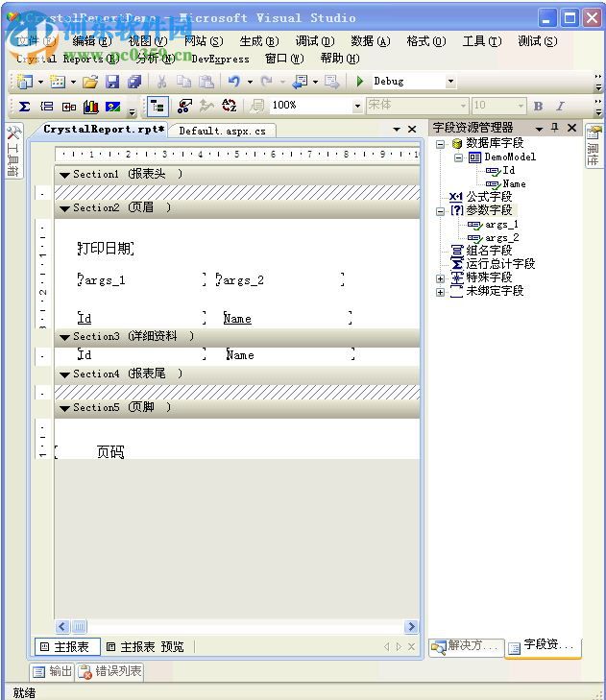Select the args_1 parameter in field tree
Image resolution: width=606 pixels, height=700 pixels.
[x=501, y=225]
